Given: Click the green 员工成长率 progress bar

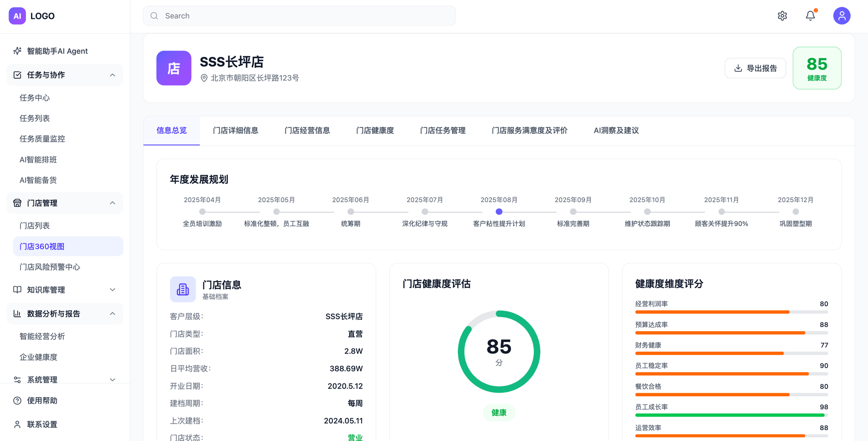Looking at the screenshot, I should coord(731,415).
